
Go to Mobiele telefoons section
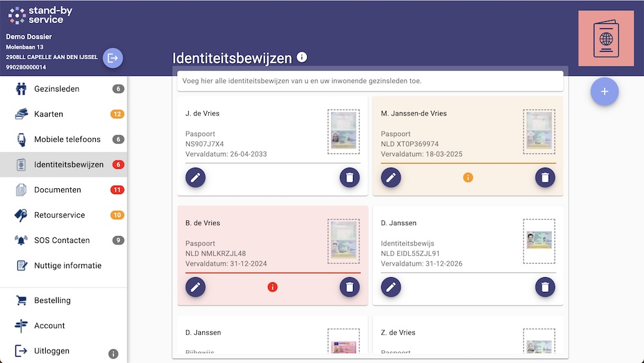tap(64, 139)
